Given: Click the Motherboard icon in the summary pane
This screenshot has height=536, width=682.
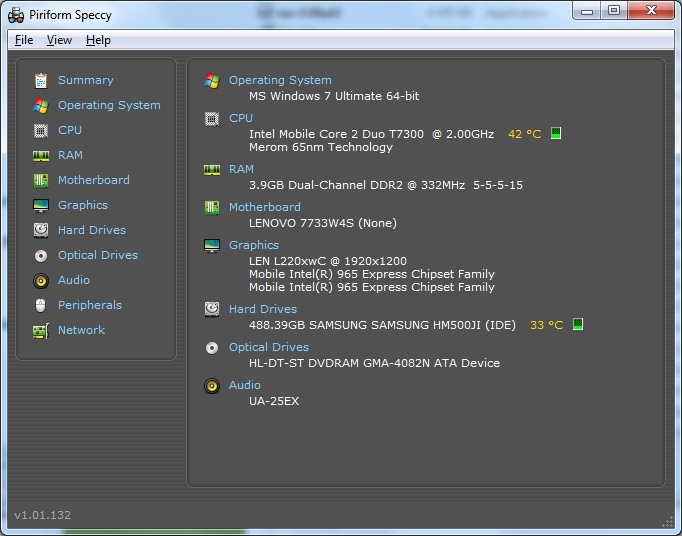Looking at the screenshot, I should tap(212, 208).
